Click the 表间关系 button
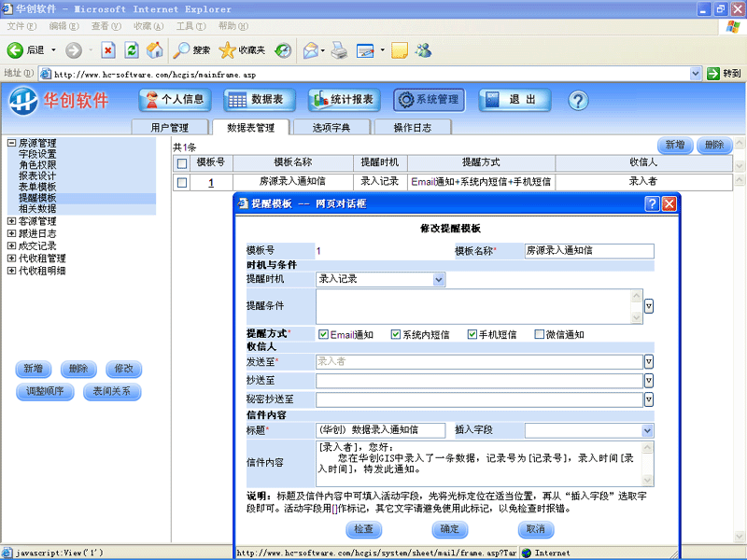Viewport: 747px width, 560px height. [112, 391]
